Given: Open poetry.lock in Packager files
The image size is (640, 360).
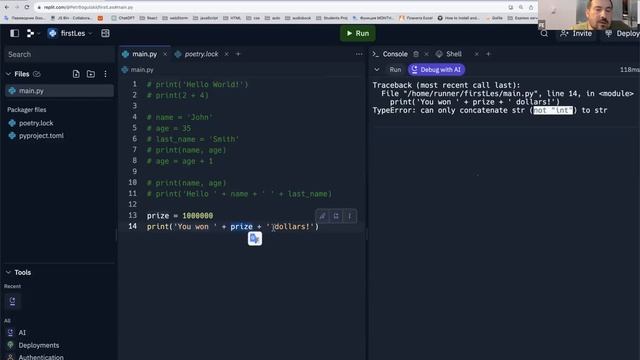Looking at the screenshot, I should click(36, 123).
